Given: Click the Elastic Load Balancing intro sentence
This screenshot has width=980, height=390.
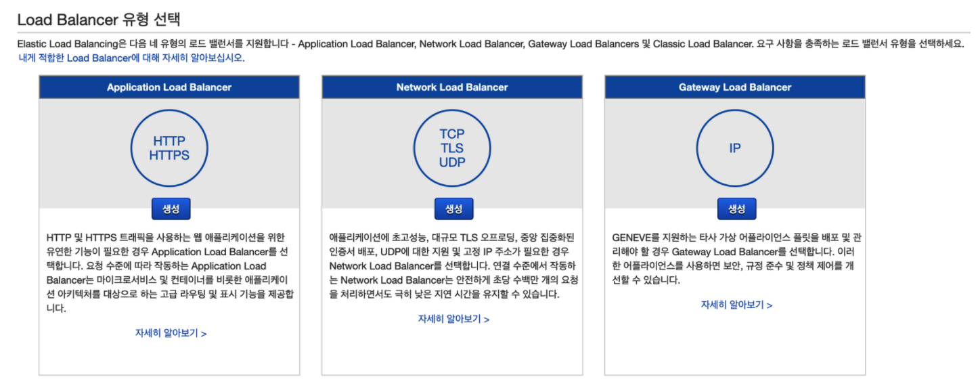Looking at the screenshot, I should coord(491,44).
